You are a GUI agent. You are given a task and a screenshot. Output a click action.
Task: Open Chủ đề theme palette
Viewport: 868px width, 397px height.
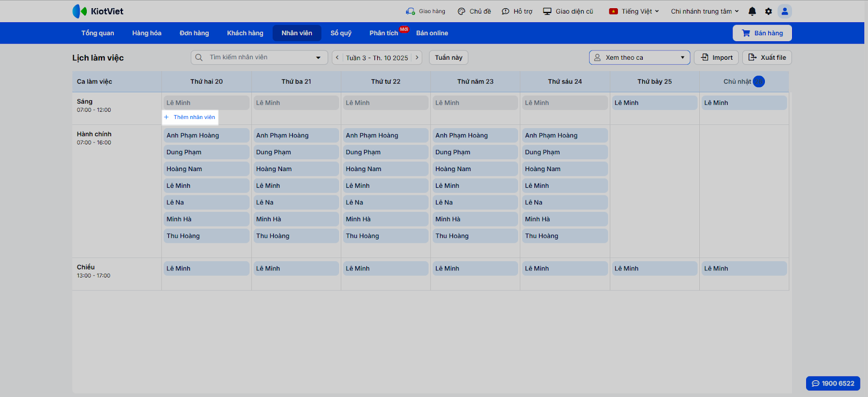461,11
